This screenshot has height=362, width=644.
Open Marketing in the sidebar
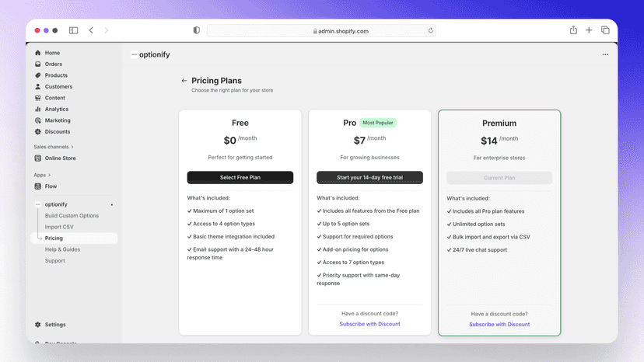(x=58, y=120)
